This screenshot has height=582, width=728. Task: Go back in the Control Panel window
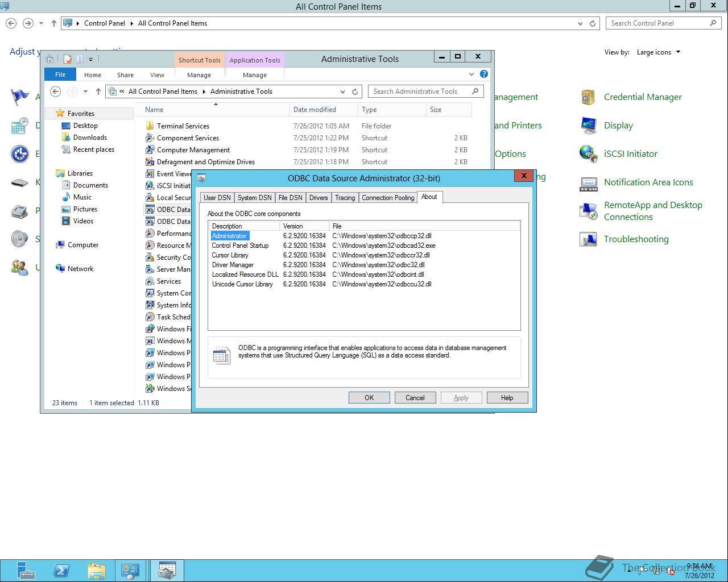click(x=11, y=23)
